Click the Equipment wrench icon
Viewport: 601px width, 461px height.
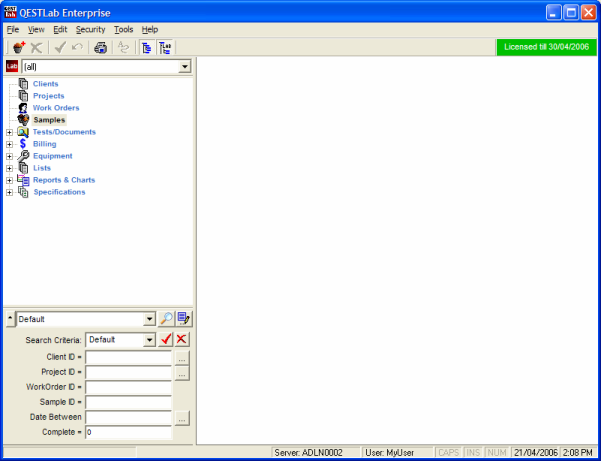click(23, 156)
